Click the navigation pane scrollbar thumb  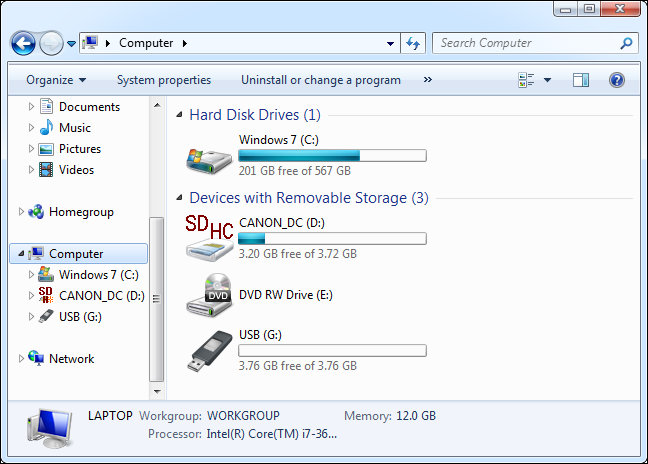click(x=157, y=299)
